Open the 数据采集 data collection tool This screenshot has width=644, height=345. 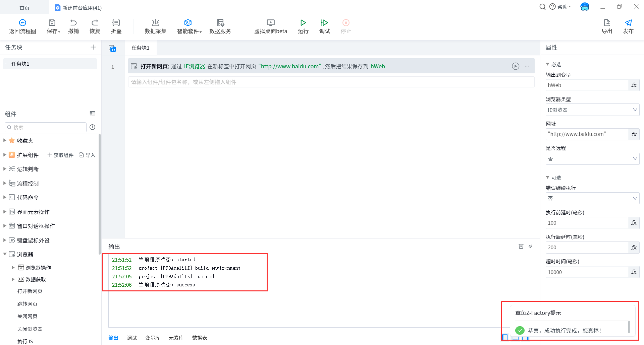point(155,23)
